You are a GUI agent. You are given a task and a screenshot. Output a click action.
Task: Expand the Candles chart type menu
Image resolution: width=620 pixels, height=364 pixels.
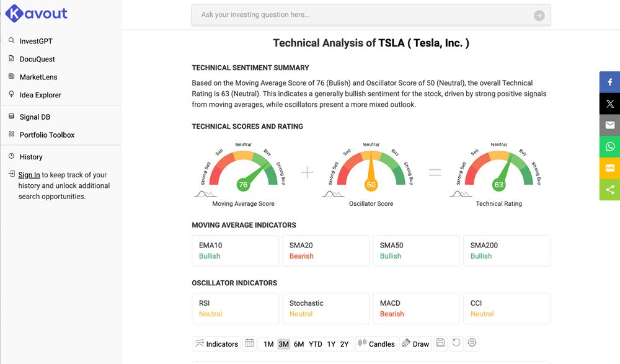376,344
